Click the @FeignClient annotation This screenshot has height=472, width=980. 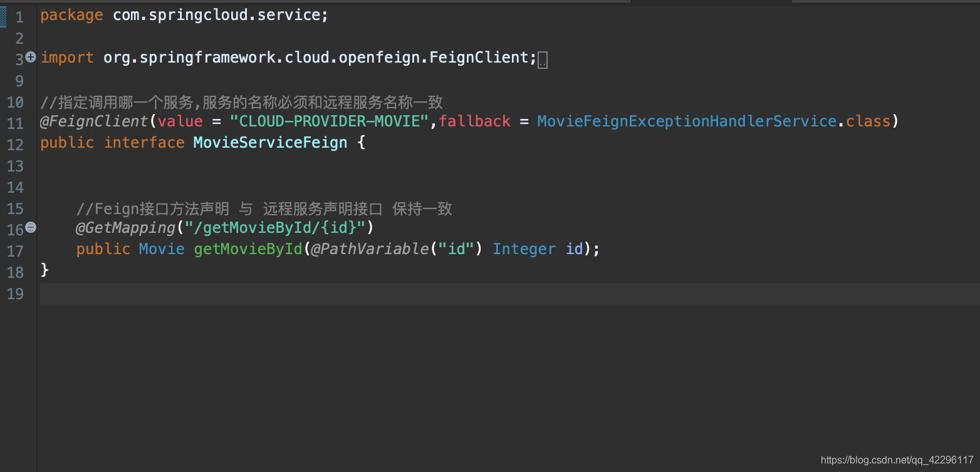point(94,121)
